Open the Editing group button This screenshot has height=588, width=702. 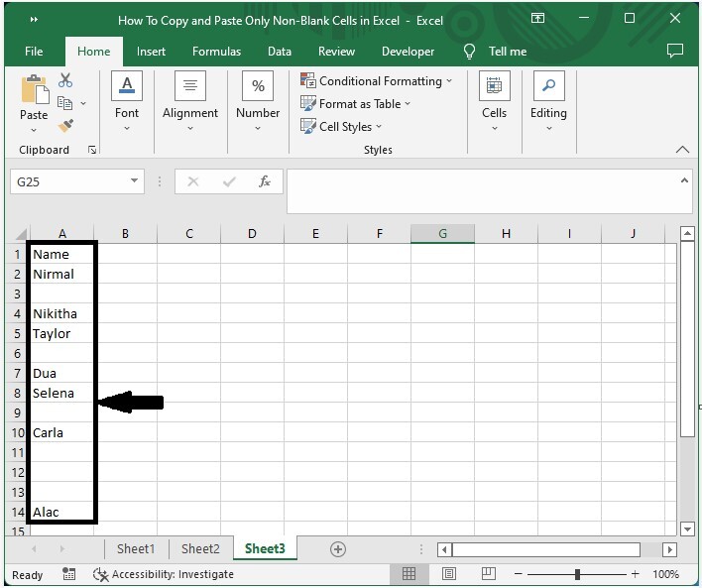[x=548, y=101]
